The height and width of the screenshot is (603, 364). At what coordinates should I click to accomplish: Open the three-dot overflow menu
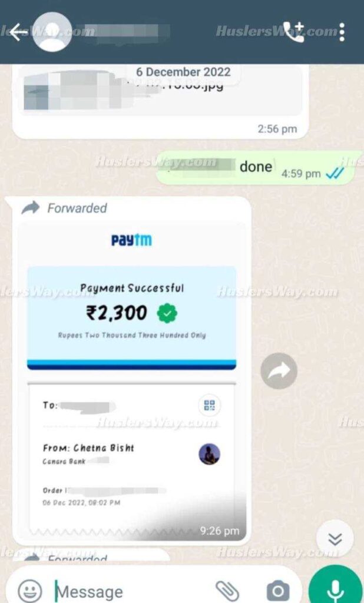(x=342, y=32)
